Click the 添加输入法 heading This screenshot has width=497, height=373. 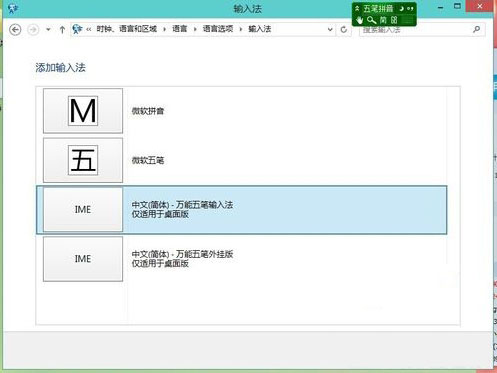[x=60, y=68]
